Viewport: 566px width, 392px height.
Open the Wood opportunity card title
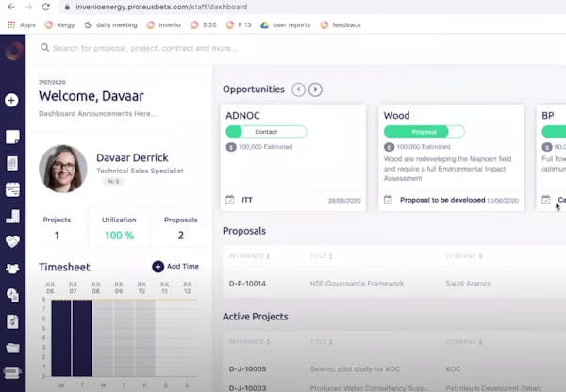click(x=396, y=115)
